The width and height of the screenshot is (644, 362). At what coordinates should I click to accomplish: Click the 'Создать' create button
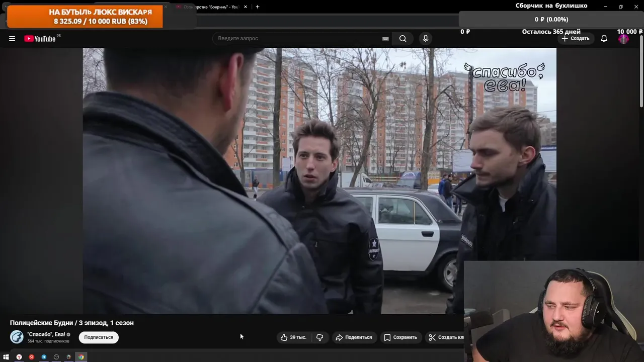coord(576,39)
